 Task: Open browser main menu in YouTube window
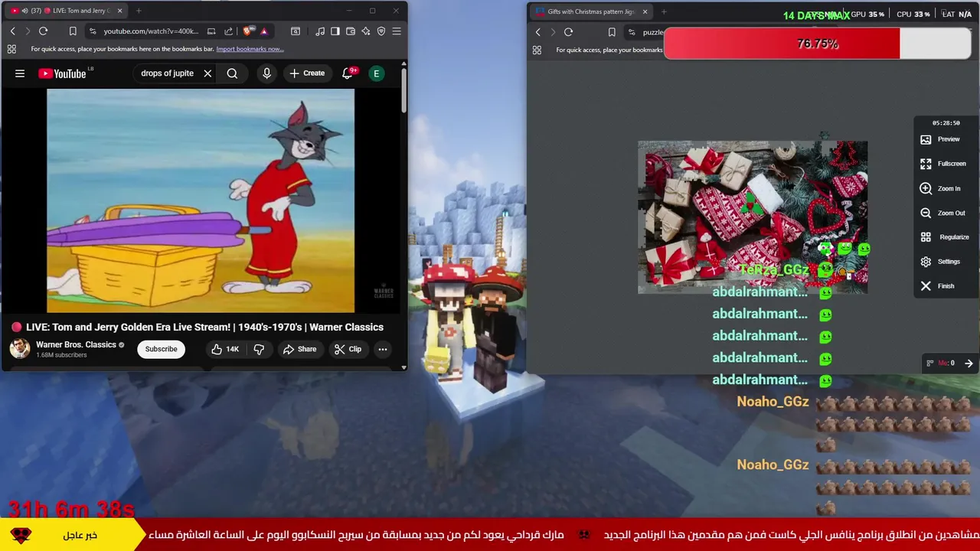(x=397, y=31)
